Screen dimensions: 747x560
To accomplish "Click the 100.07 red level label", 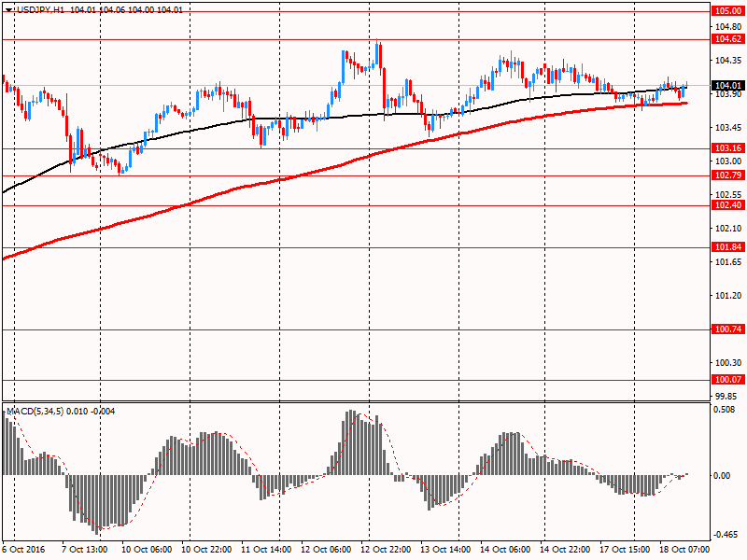I will [728, 380].
